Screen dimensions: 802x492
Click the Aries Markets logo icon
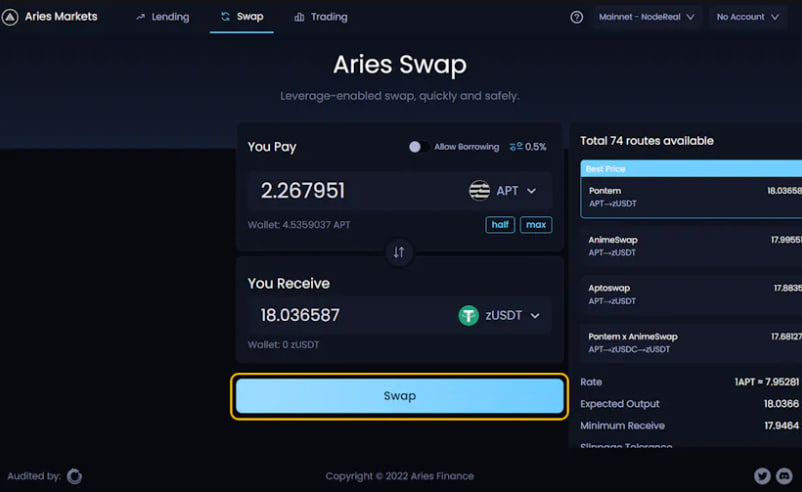pyautogui.click(x=10, y=17)
